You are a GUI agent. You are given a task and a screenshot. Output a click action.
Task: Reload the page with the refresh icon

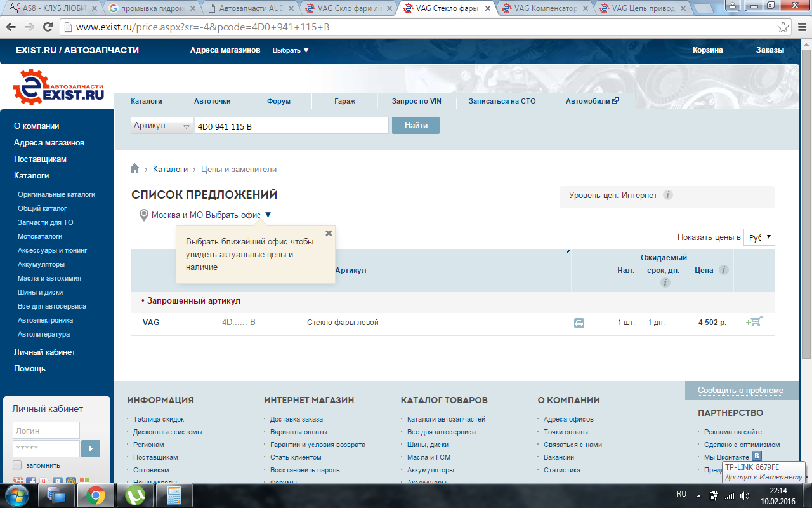(48, 27)
